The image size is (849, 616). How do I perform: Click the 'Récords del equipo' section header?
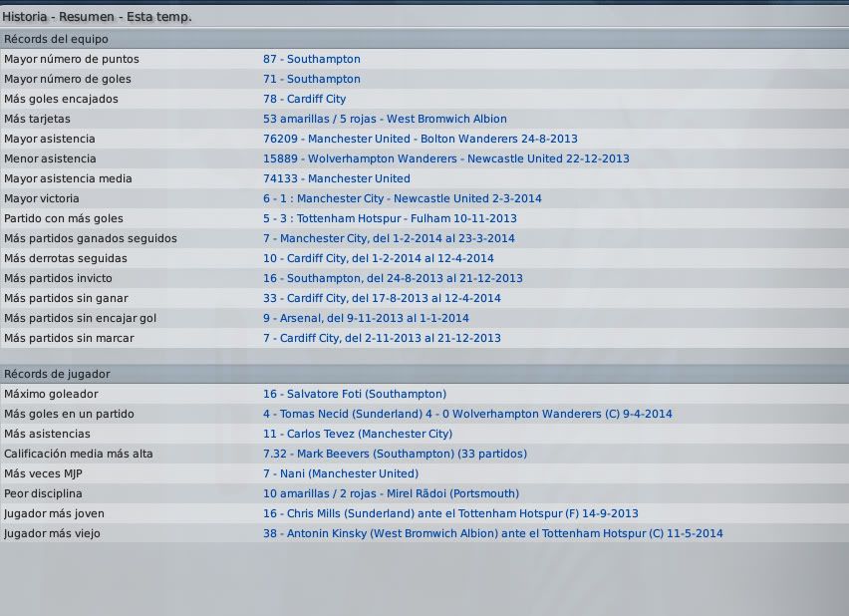tap(424, 39)
